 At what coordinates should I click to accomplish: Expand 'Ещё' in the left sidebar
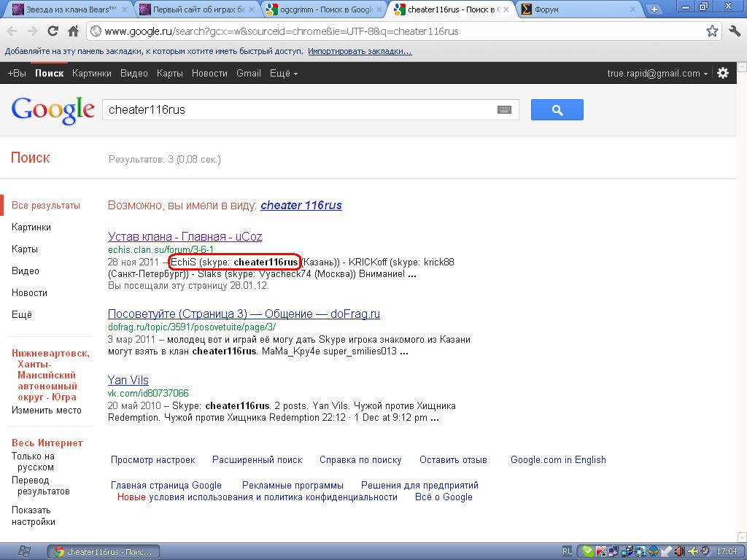[x=21, y=315]
